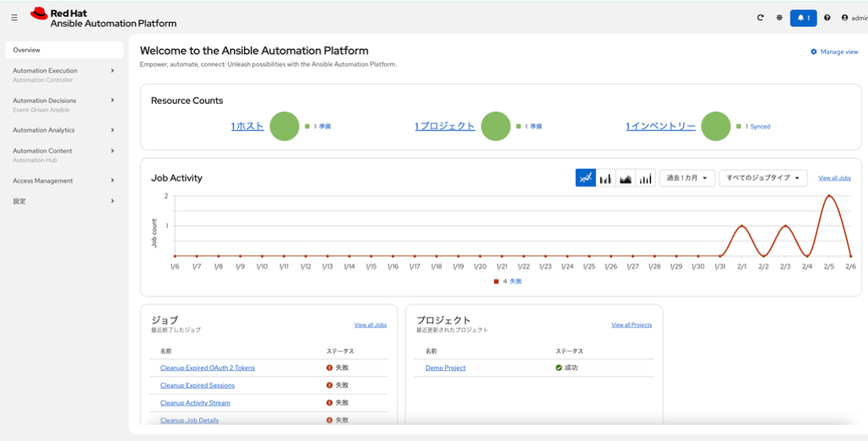Open the 1プロジェクト link

pyautogui.click(x=445, y=127)
